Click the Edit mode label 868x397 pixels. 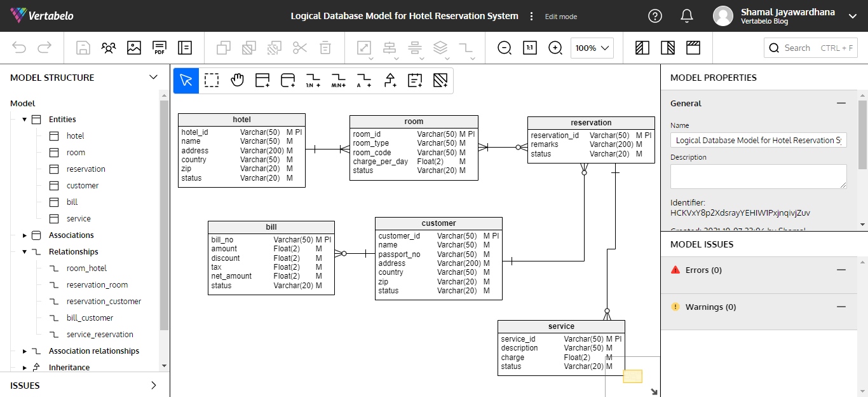561,17
